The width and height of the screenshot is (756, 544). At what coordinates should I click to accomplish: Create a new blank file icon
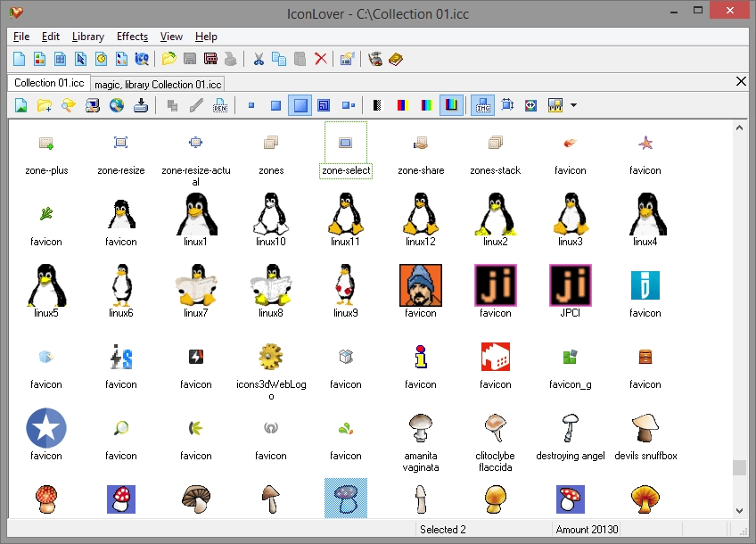pos(20,60)
